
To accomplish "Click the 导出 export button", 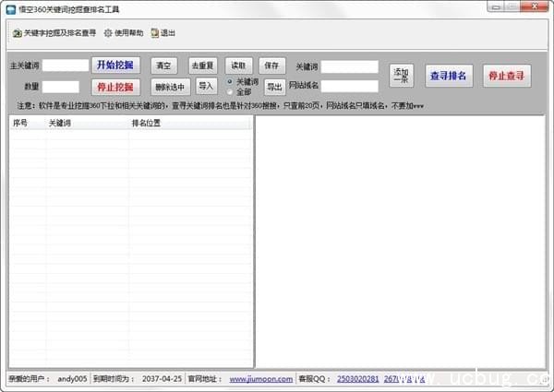I will [274, 87].
